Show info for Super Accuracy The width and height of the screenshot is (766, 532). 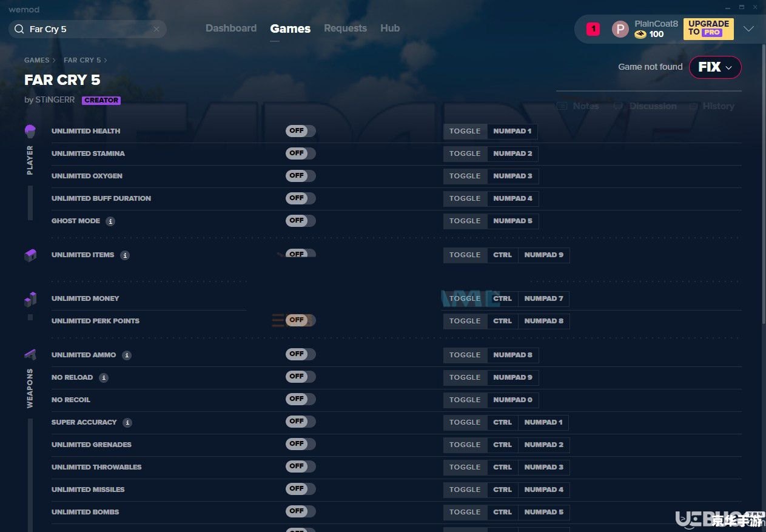pyautogui.click(x=127, y=423)
